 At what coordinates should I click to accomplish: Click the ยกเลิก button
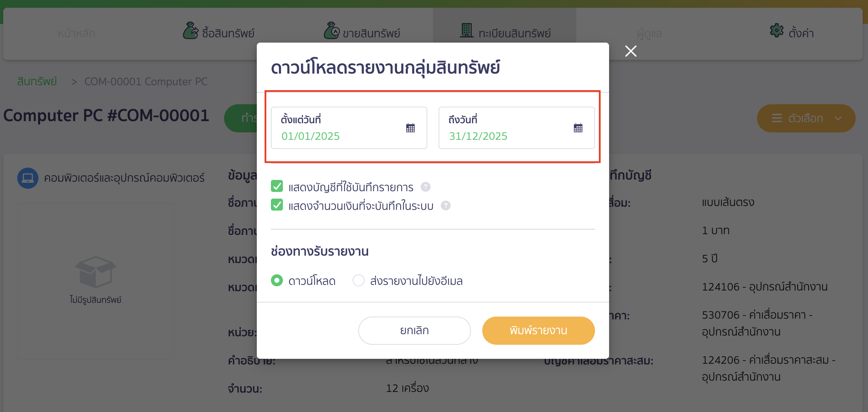click(414, 330)
